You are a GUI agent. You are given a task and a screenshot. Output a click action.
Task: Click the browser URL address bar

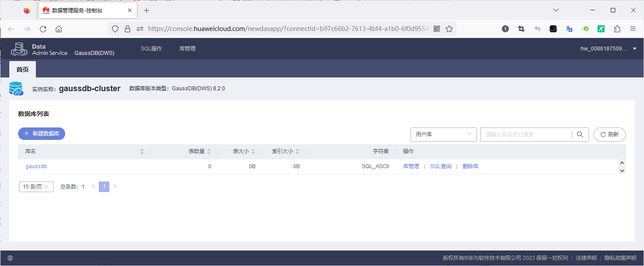(x=288, y=29)
